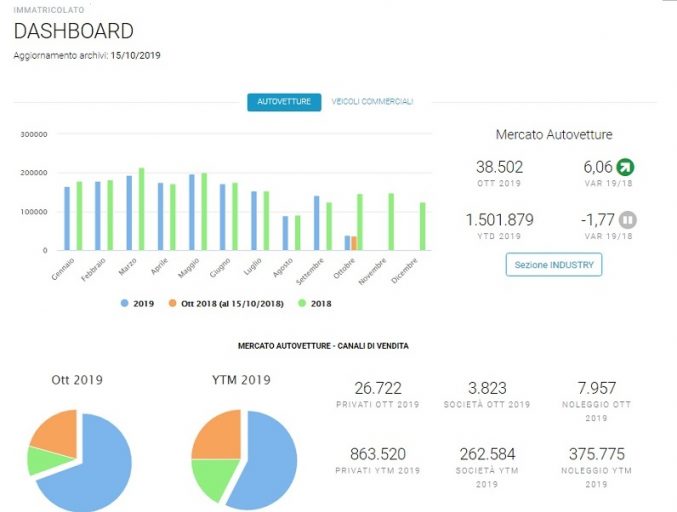Click the 38.502 Ott 2019 figure

point(500,167)
